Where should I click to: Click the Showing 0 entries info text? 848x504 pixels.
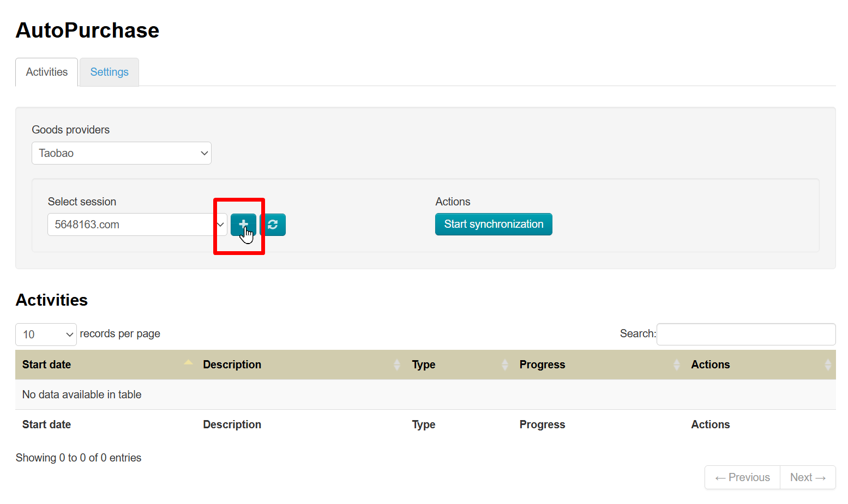point(79,458)
